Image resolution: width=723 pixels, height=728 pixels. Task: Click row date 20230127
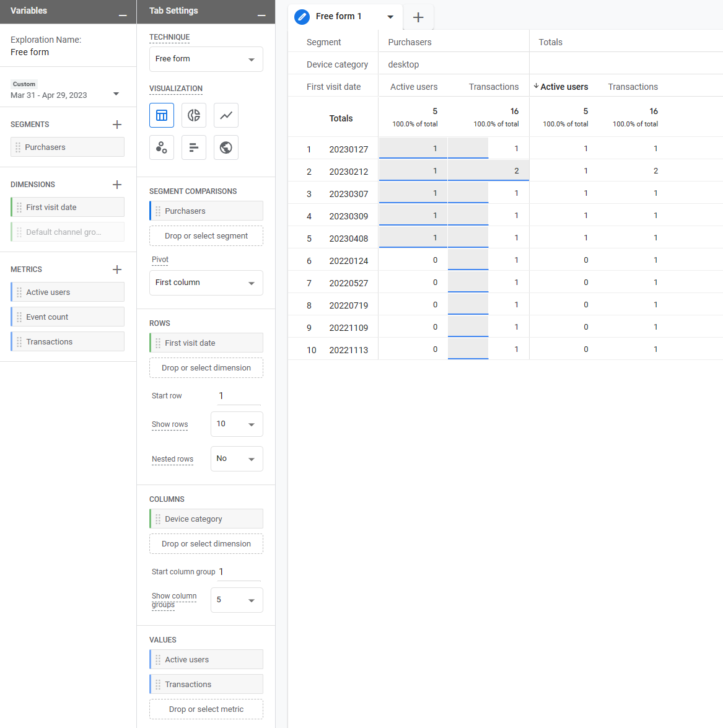pyautogui.click(x=348, y=149)
